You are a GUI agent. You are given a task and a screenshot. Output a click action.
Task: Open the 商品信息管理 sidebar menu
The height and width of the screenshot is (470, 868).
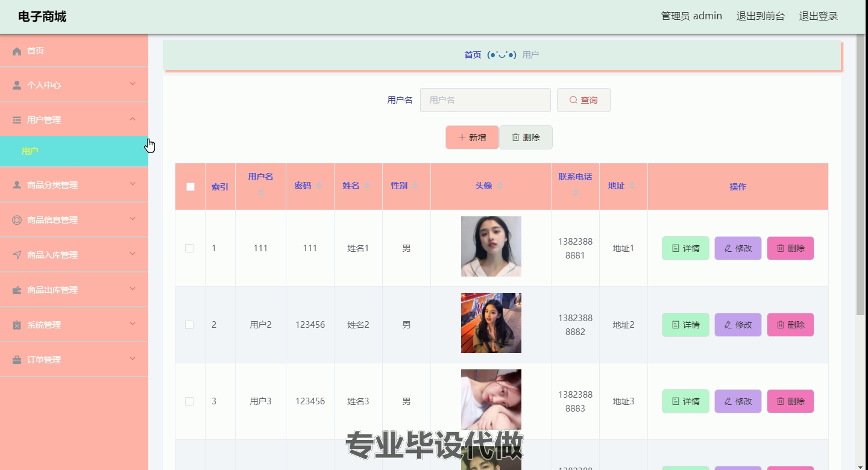click(74, 220)
